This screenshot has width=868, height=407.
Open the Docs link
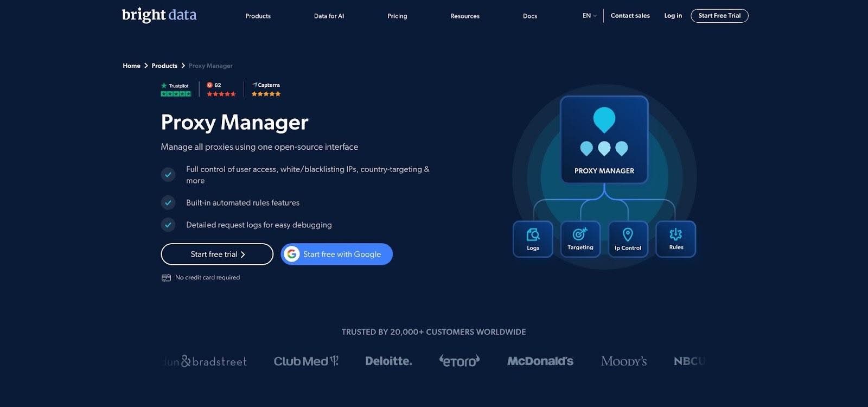click(x=530, y=16)
